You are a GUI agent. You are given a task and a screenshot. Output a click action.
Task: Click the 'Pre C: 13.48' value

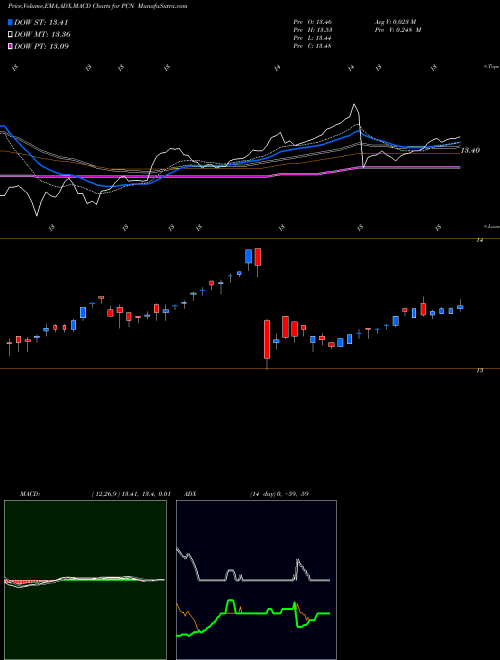pos(313,46)
